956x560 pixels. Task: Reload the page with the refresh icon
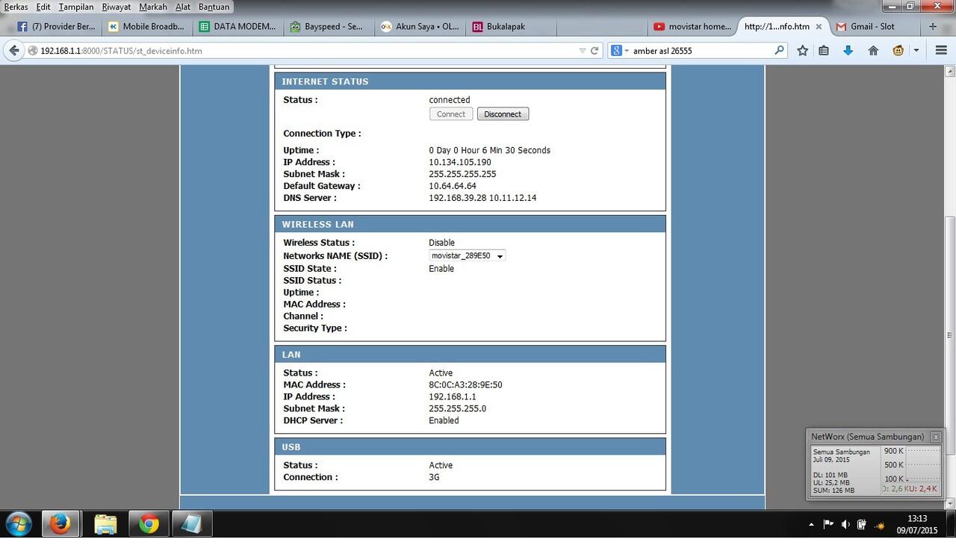tap(595, 51)
